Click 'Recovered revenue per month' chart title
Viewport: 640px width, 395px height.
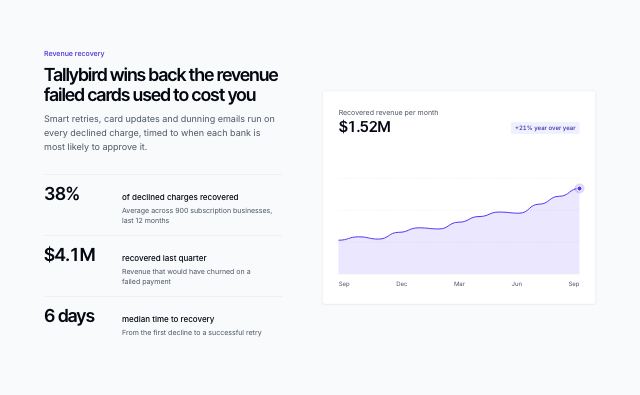388,113
